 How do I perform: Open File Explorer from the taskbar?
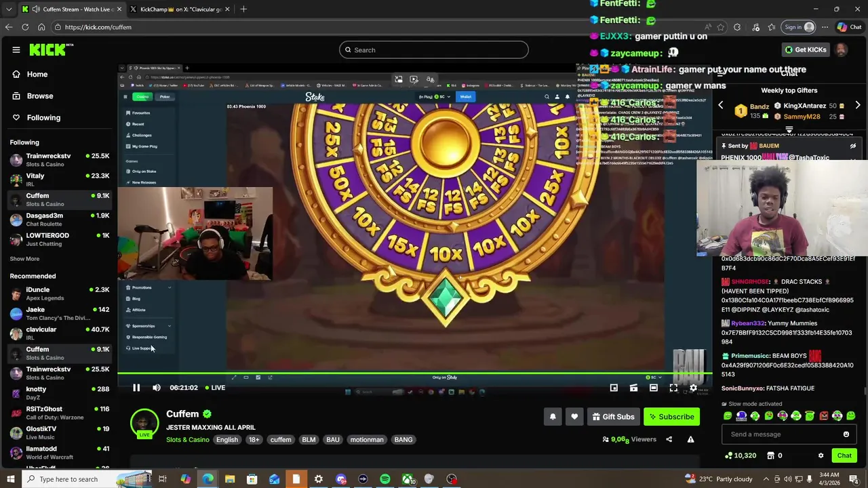[x=230, y=479]
